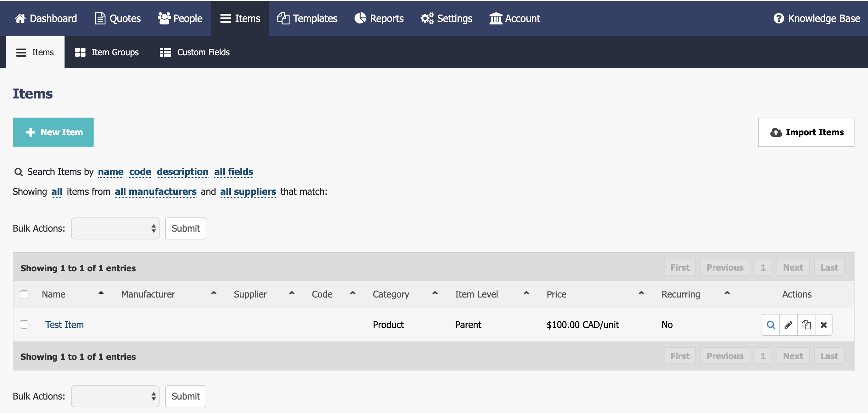
Task: Sort table by Code column arrow
Action: [353, 293]
